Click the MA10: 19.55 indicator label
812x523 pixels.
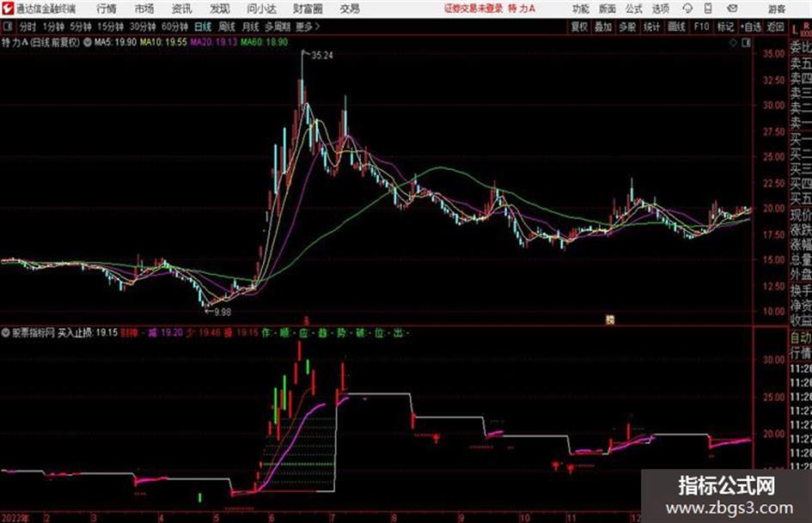point(163,42)
